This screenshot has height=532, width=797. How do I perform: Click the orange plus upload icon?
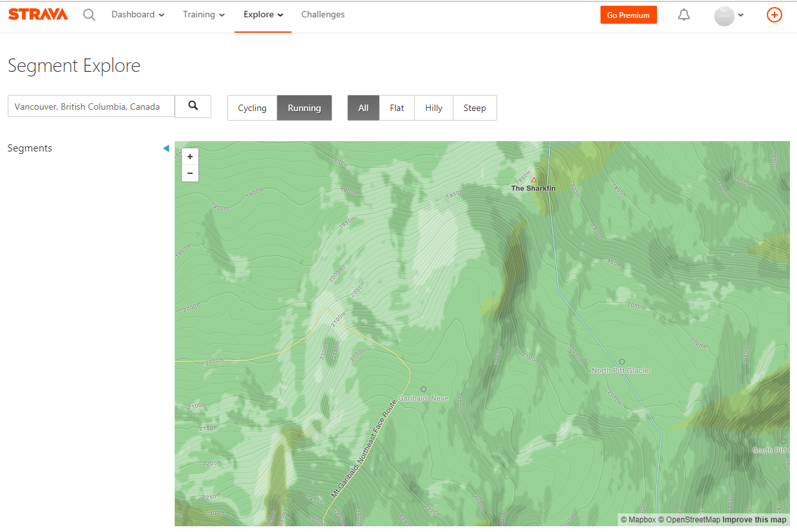point(775,15)
